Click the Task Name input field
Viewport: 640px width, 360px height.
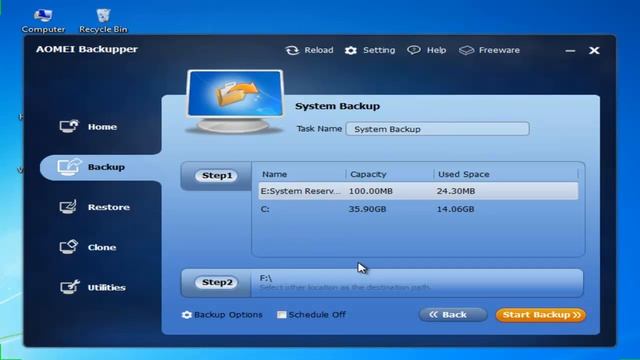(x=438, y=129)
